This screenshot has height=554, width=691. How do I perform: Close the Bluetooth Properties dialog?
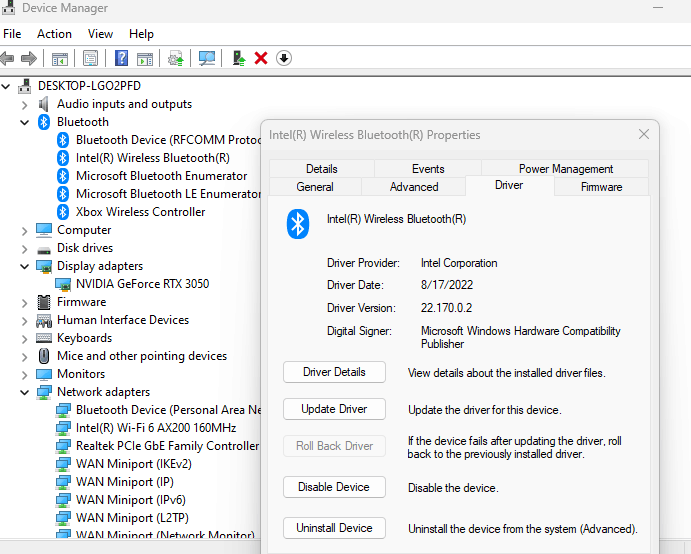tap(644, 134)
